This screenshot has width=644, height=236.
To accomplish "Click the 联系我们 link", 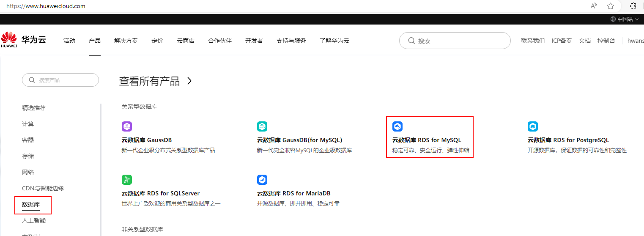I will point(533,41).
